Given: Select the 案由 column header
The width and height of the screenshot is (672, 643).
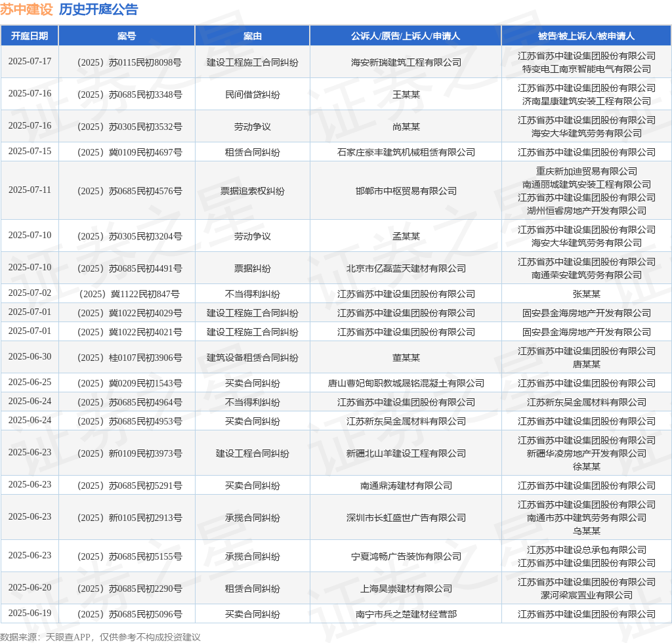Looking at the screenshot, I should point(253,36).
